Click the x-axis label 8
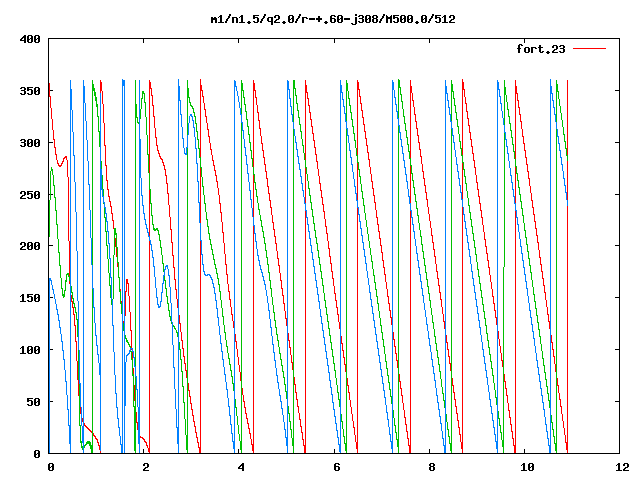The image size is (640, 480). 432,467
